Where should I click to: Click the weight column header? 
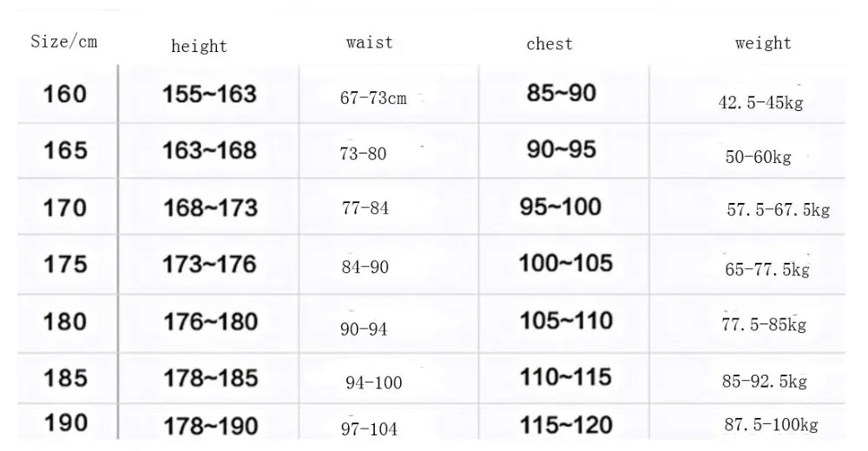763,43
